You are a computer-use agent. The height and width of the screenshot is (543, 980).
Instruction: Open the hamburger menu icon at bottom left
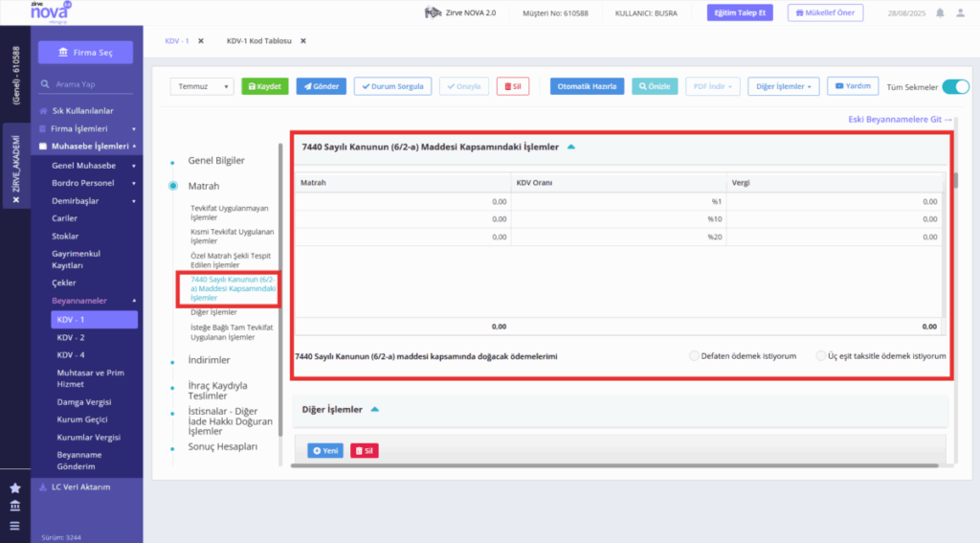15,526
